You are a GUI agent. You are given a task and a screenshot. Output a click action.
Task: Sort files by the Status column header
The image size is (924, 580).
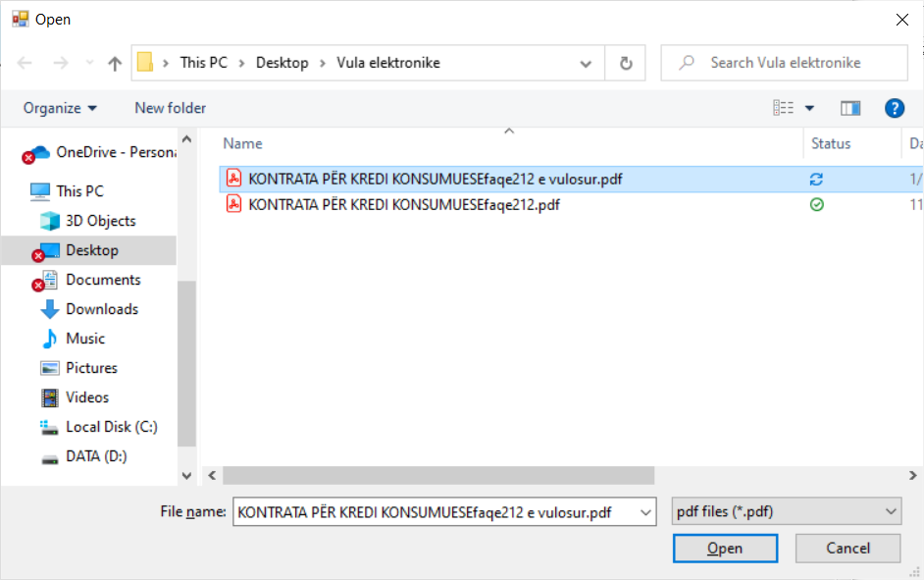(x=831, y=143)
